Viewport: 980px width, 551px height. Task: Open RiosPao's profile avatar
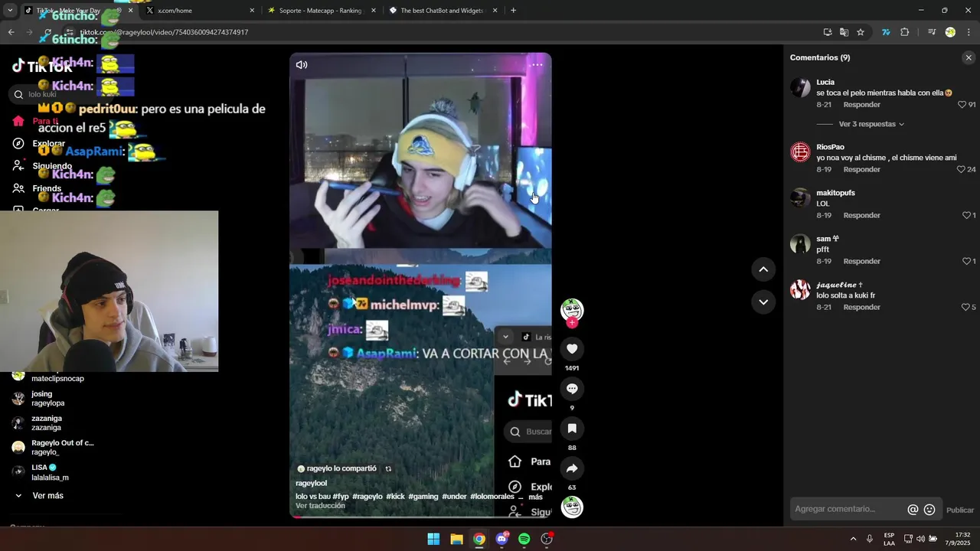(800, 152)
